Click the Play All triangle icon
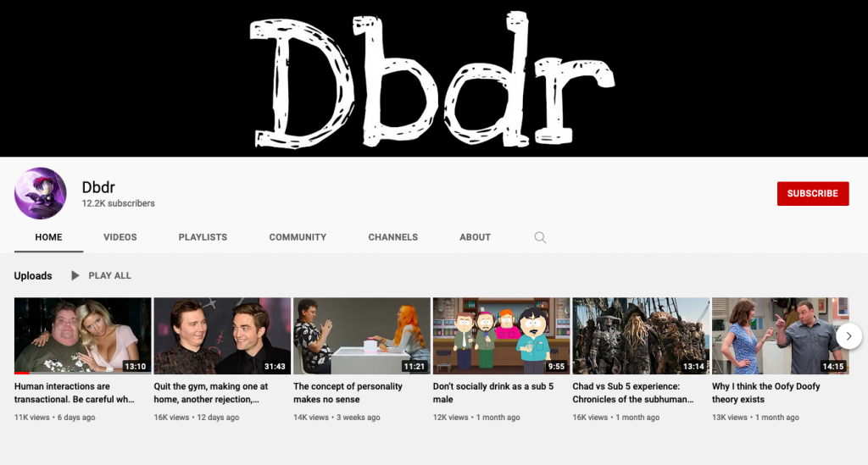 pyautogui.click(x=75, y=275)
